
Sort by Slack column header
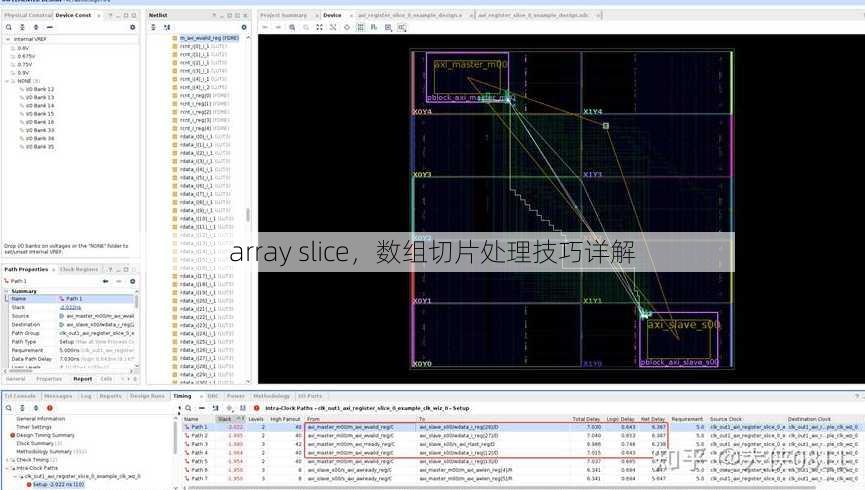tap(228, 419)
